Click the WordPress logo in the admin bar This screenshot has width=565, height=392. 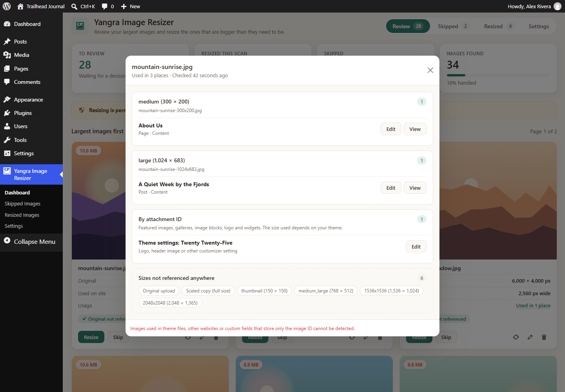click(7, 6)
